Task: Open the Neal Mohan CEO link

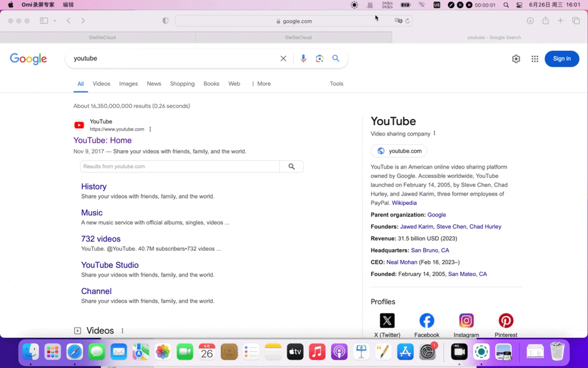Action: pyautogui.click(x=402, y=262)
